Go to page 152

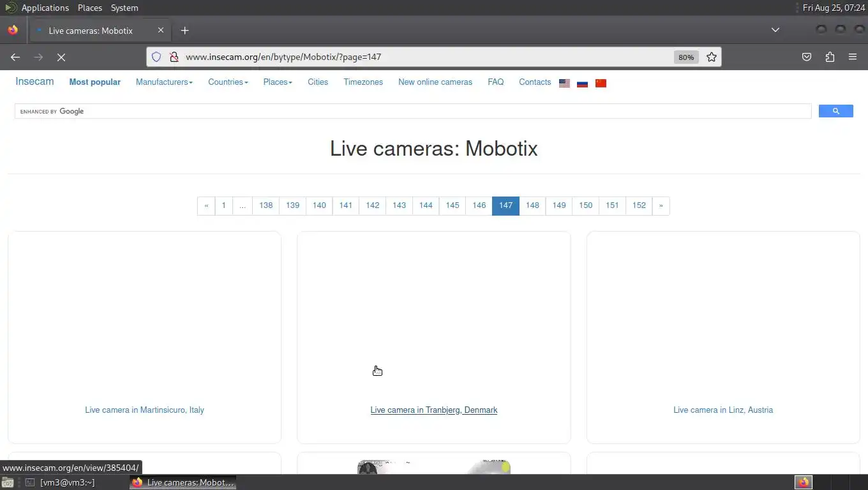point(639,205)
